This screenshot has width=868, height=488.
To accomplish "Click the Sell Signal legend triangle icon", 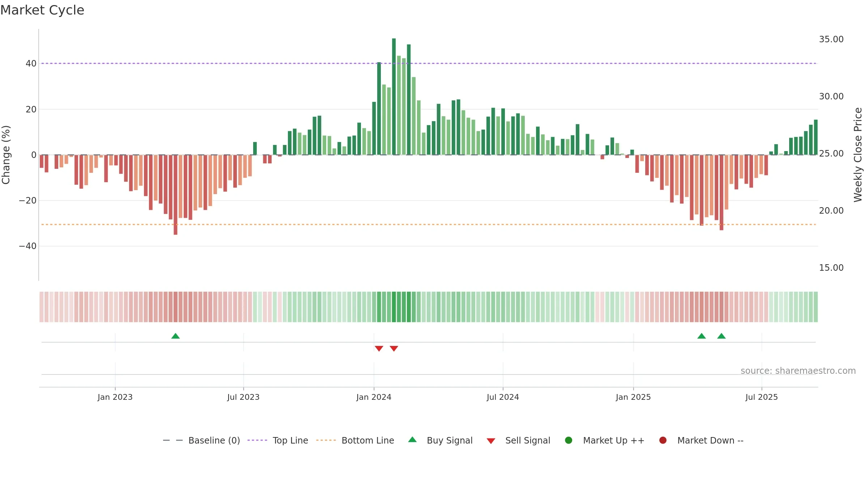I will click(x=491, y=441).
